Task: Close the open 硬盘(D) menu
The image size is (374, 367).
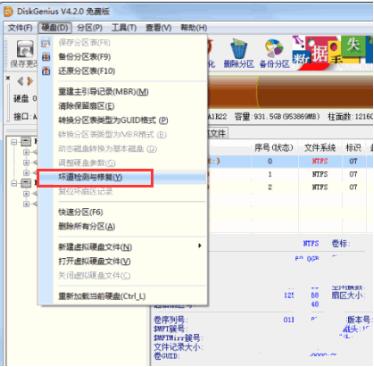Action: pyautogui.click(x=55, y=27)
